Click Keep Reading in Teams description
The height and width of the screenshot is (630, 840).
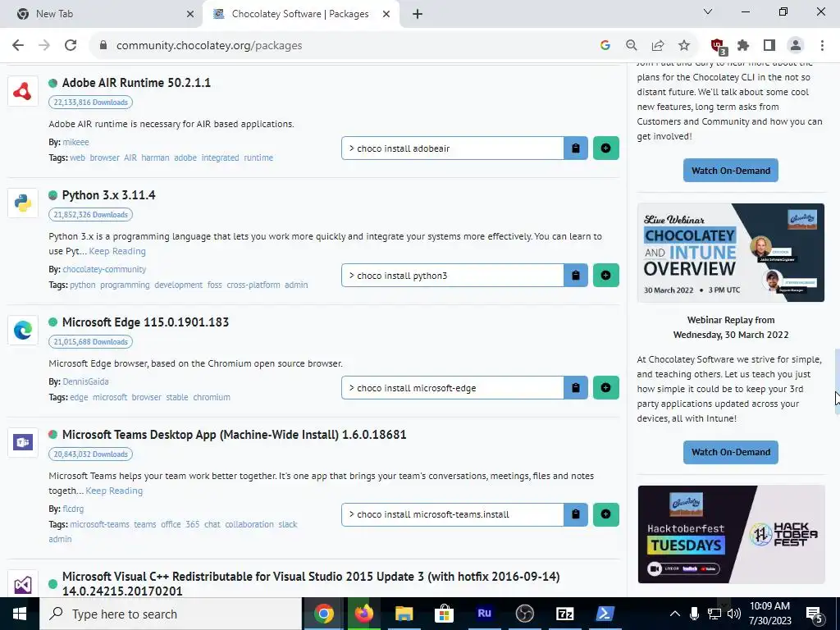click(114, 491)
